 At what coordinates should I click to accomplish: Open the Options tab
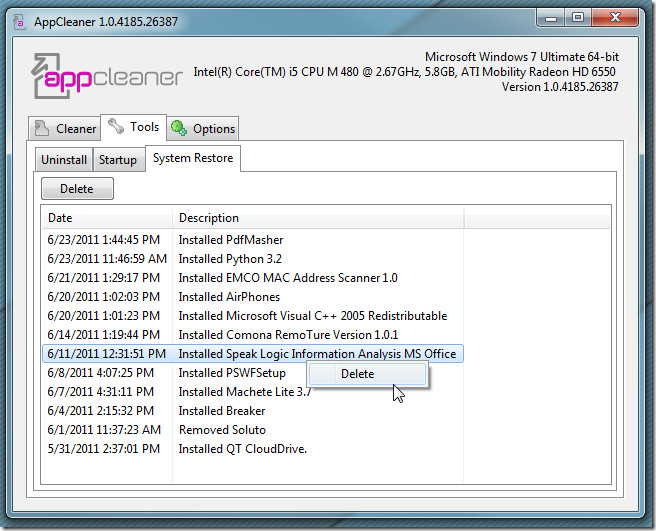pos(203,128)
